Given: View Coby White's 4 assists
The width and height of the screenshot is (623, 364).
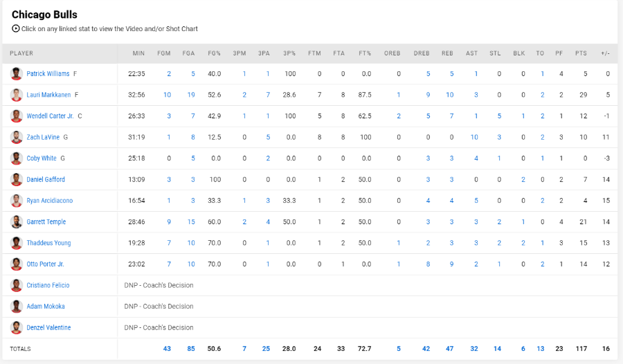Looking at the screenshot, I should [x=476, y=158].
